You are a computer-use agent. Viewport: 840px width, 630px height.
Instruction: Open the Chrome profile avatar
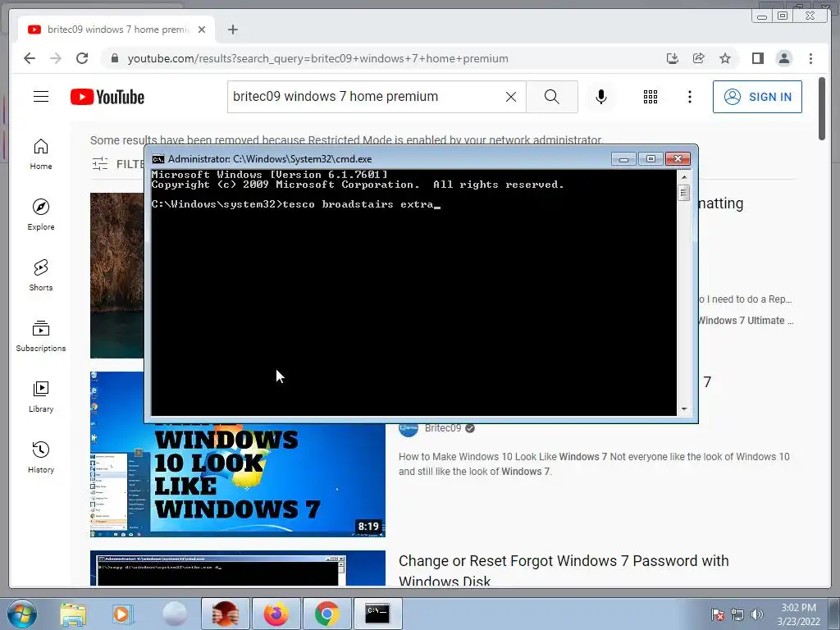point(783,58)
